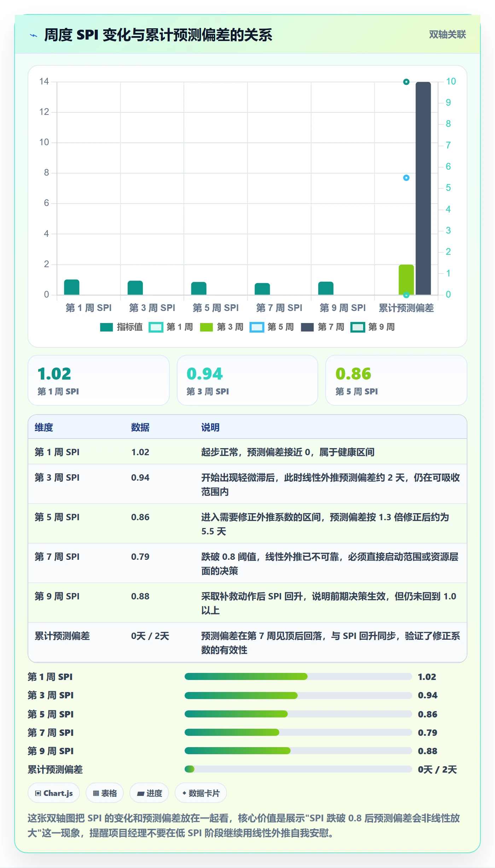Click the 维度 column header

pos(44,427)
